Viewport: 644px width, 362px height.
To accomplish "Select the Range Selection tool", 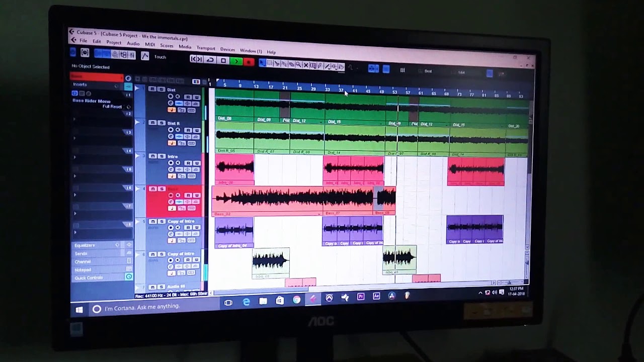I will [x=270, y=63].
